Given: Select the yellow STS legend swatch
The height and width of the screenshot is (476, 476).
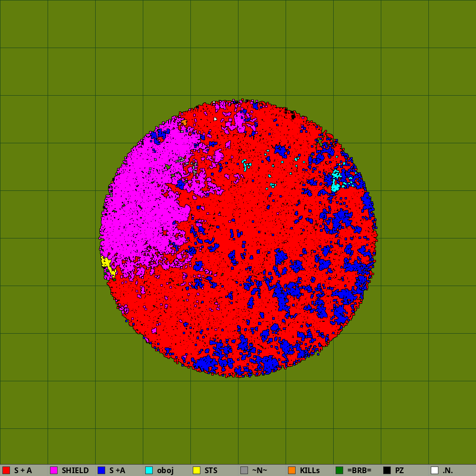Looking at the screenshot, I should tap(197, 470).
